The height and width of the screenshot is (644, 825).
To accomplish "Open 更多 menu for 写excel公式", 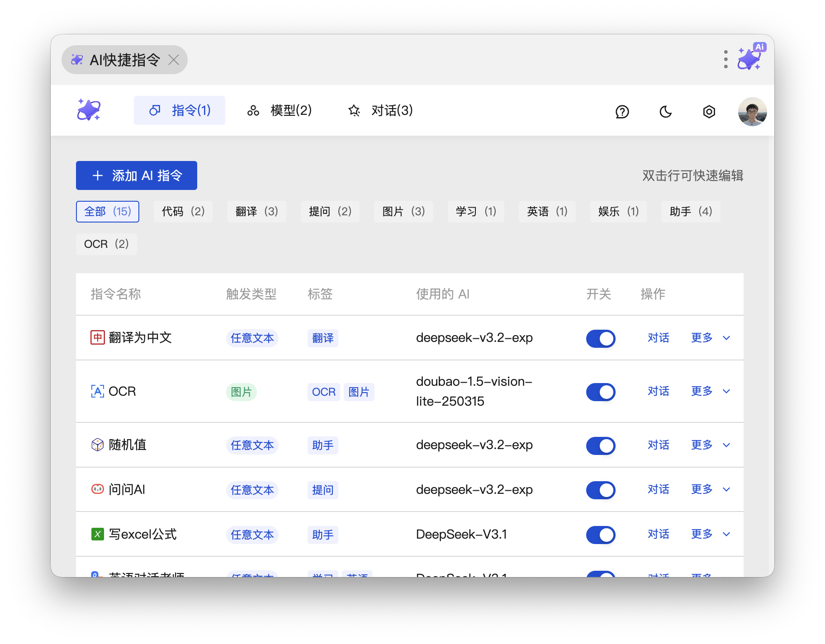I will 710,534.
